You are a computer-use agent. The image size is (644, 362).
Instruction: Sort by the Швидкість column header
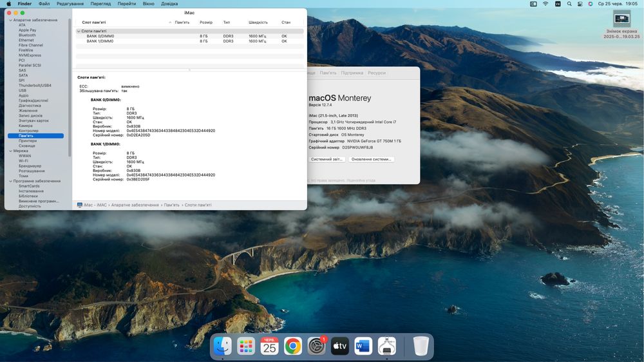point(258,23)
